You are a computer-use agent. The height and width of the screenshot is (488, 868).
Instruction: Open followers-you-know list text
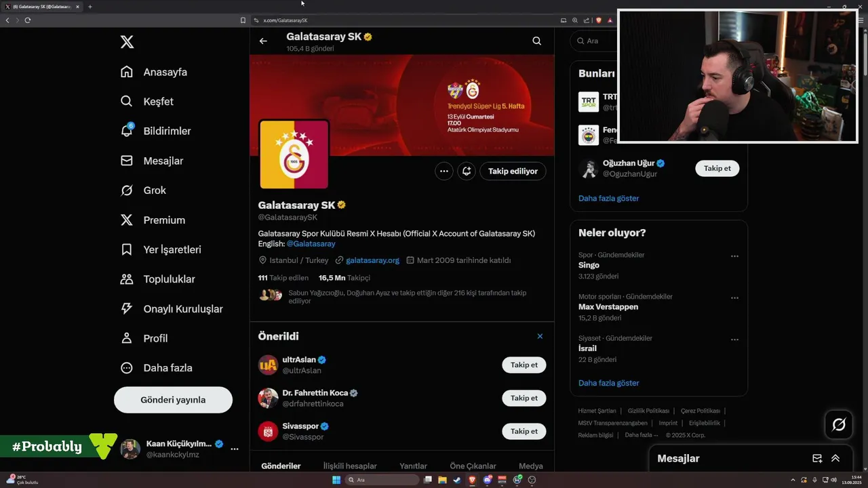[x=407, y=297]
